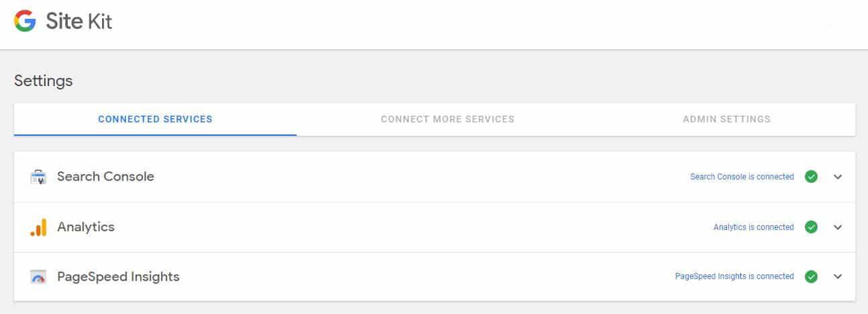Go to the Admin Settings tab

pos(726,120)
